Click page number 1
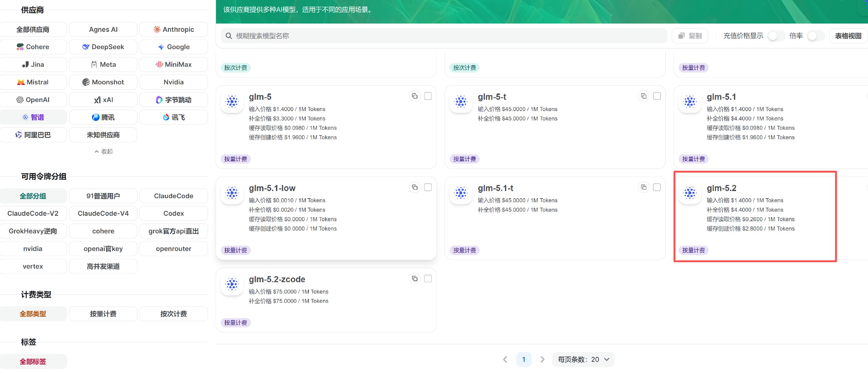868x374 pixels. pyautogui.click(x=524, y=359)
